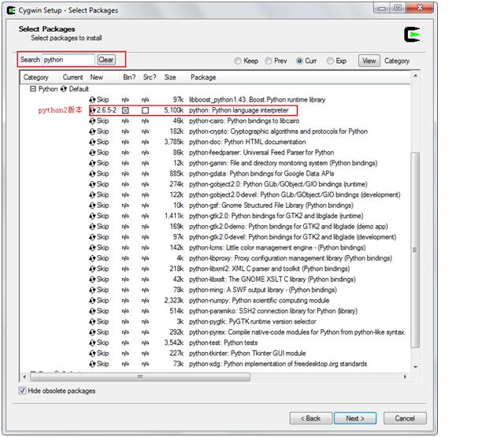The width and height of the screenshot is (504, 437).
Task: Click the Clear search button
Action: point(106,60)
